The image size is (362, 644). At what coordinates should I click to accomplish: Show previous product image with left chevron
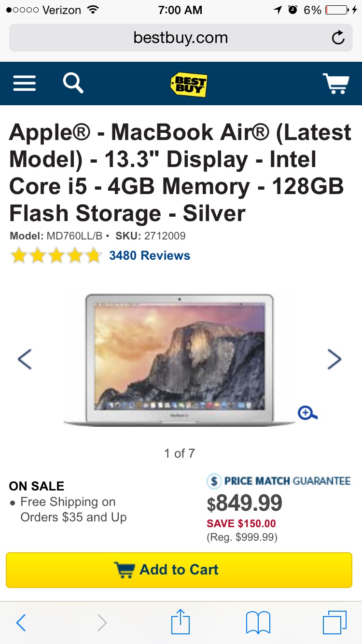25,359
